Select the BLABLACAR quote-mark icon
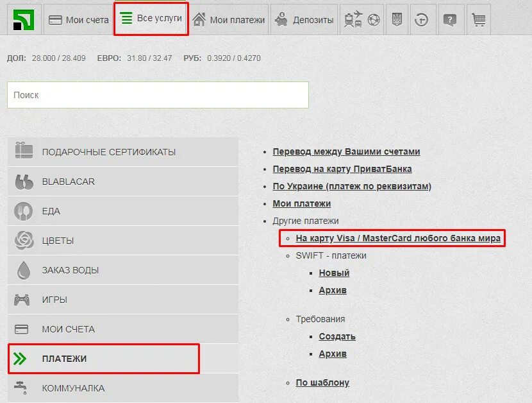 24,182
